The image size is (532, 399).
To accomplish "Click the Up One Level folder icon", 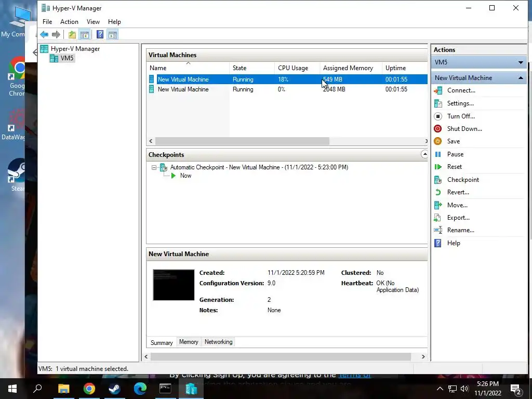I will click(72, 35).
